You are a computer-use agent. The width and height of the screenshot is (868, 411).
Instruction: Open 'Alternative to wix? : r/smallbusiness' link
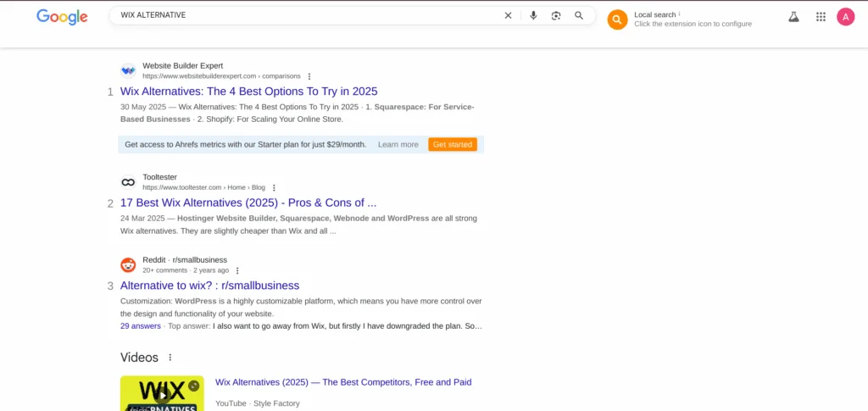[209, 286]
